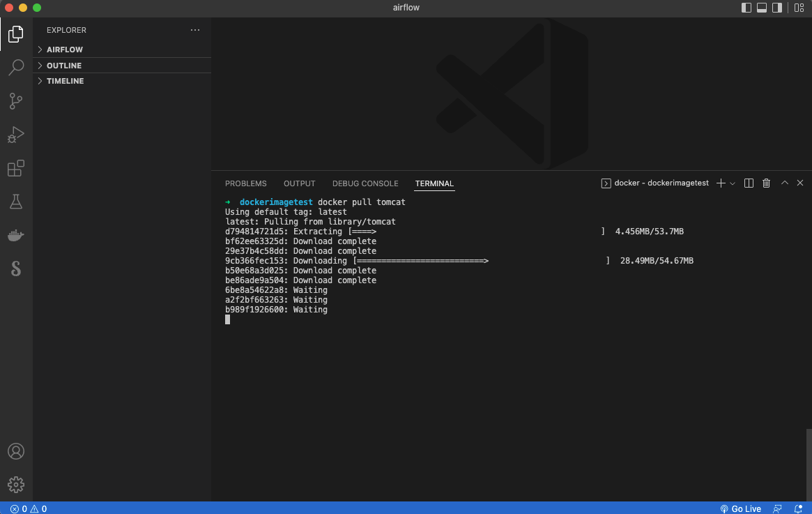Close the bottom panel
Image resolution: width=812 pixels, height=514 pixels.
[x=800, y=183]
